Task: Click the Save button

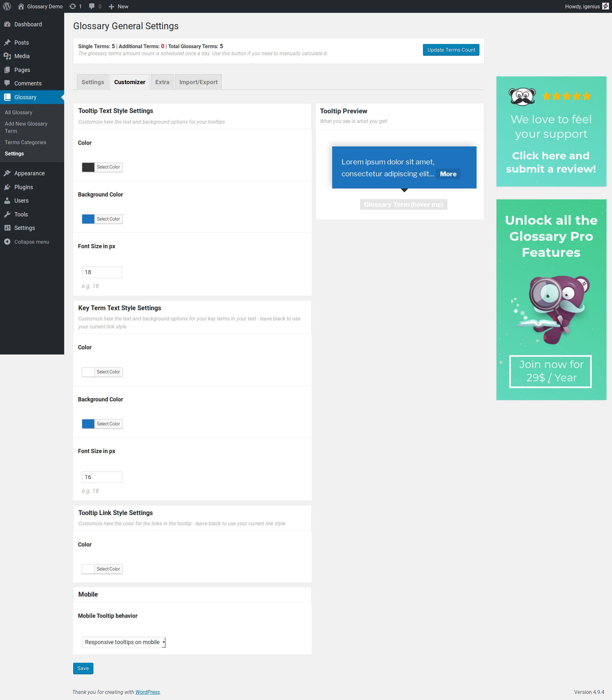Action: (x=83, y=668)
